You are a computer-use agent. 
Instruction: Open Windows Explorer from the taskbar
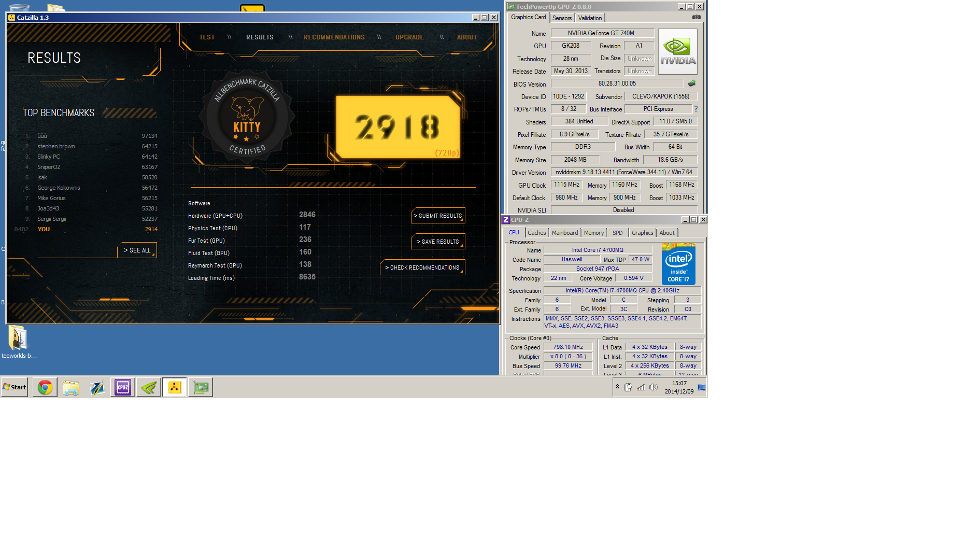[x=71, y=387]
